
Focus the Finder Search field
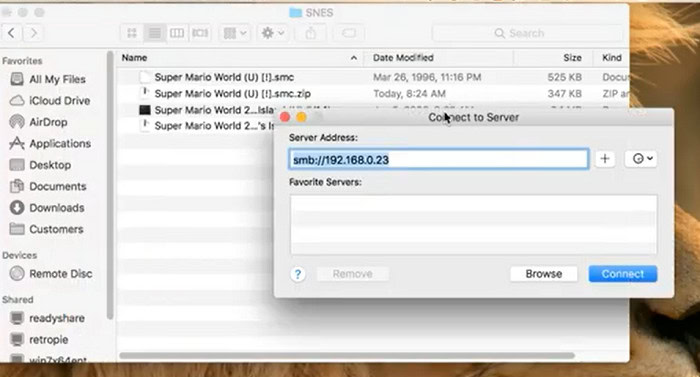pyautogui.click(x=527, y=34)
